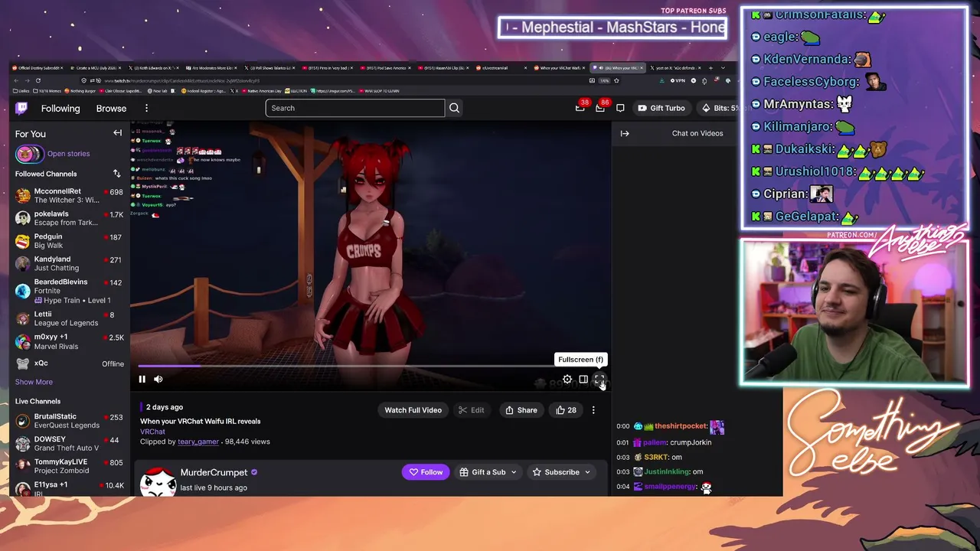980x551 pixels.
Task: Sort the Followed Channels list
Action: [x=116, y=174]
